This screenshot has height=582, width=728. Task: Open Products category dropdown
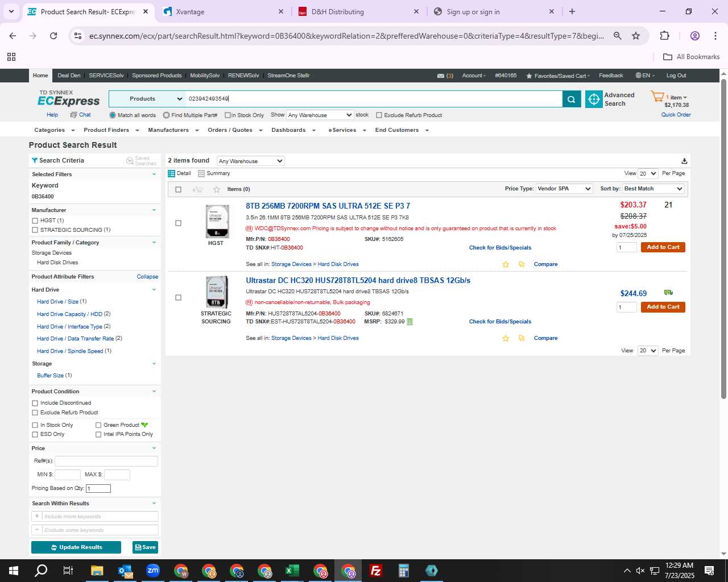click(147, 99)
